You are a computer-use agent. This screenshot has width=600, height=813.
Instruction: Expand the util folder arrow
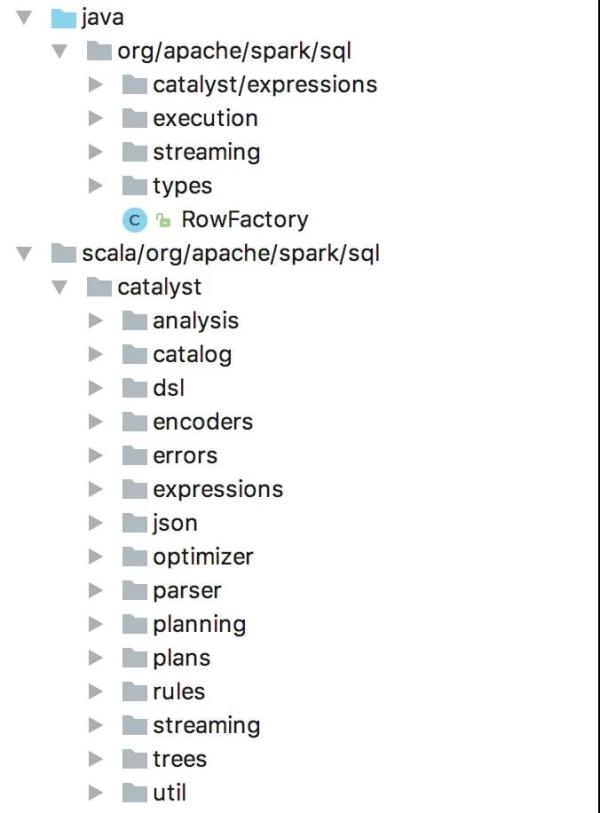point(95,792)
